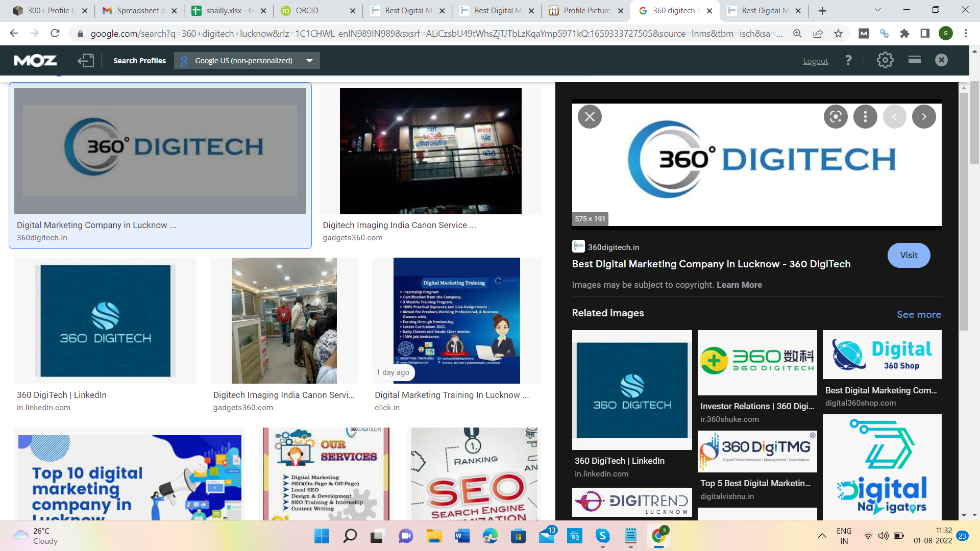Viewport: 980px width, 551px height.
Task: Click the MOZ dock position icon
Action: tap(915, 60)
